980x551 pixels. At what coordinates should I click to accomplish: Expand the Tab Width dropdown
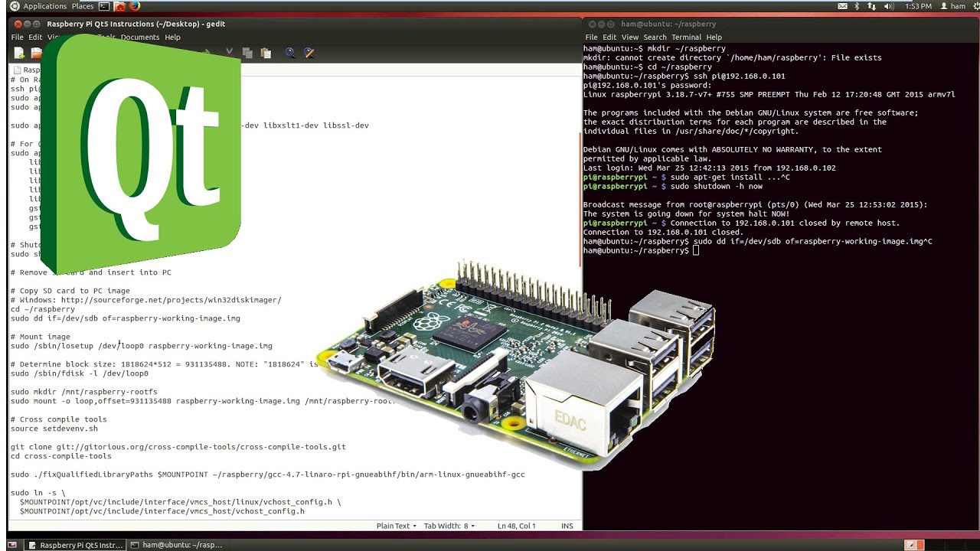click(x=449, y=526)
